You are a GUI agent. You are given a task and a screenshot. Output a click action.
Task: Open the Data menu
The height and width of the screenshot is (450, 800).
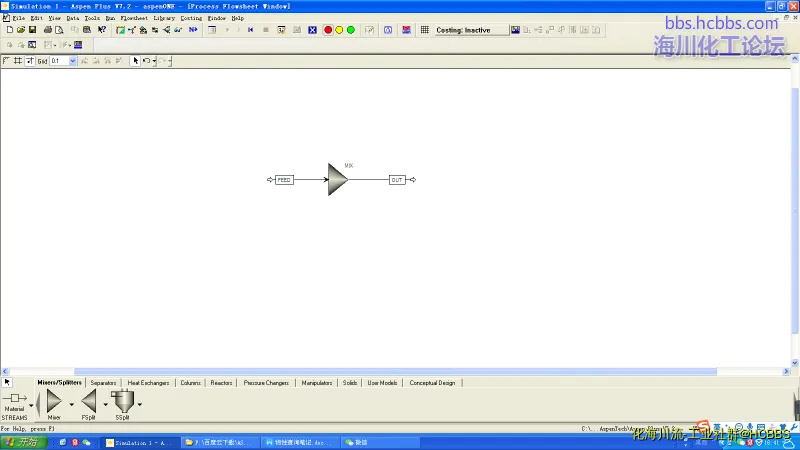coord(73,18)
